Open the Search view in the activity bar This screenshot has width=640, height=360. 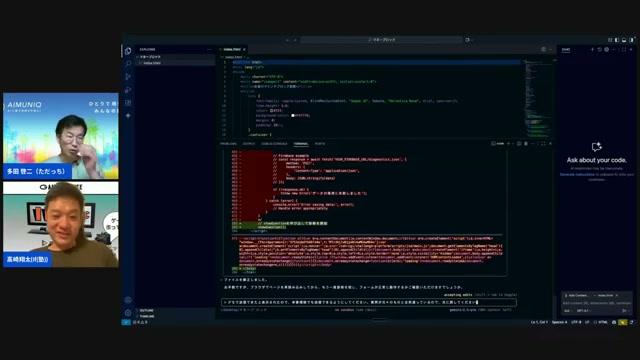128,64
